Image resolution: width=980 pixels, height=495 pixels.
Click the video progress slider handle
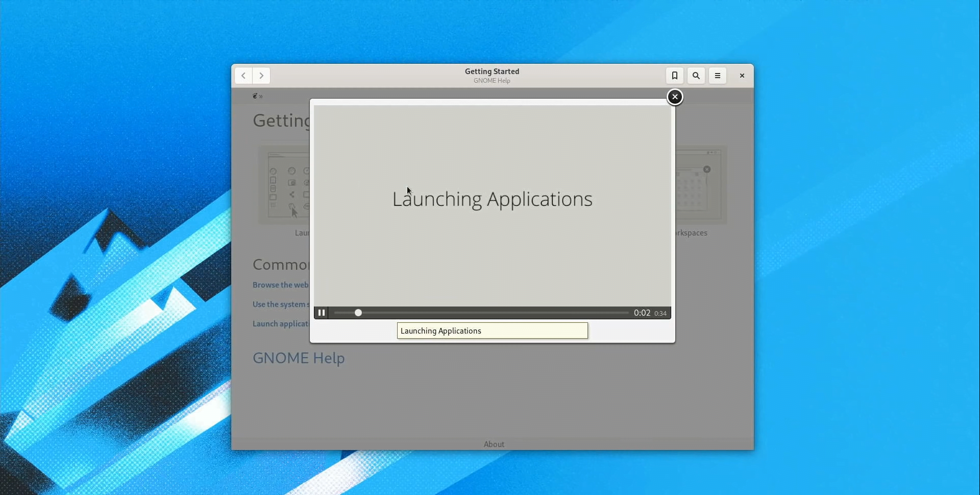click(x=358, y=313)
